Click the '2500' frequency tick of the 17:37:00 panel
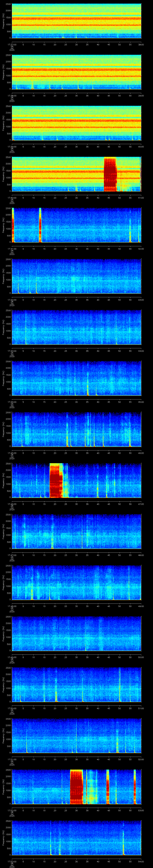Viewport: 153px width, 868px height. coord(8,4)
